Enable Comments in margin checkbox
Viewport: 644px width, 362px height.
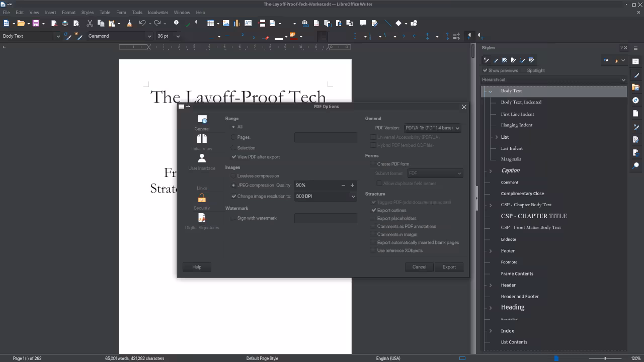point(374,234)
